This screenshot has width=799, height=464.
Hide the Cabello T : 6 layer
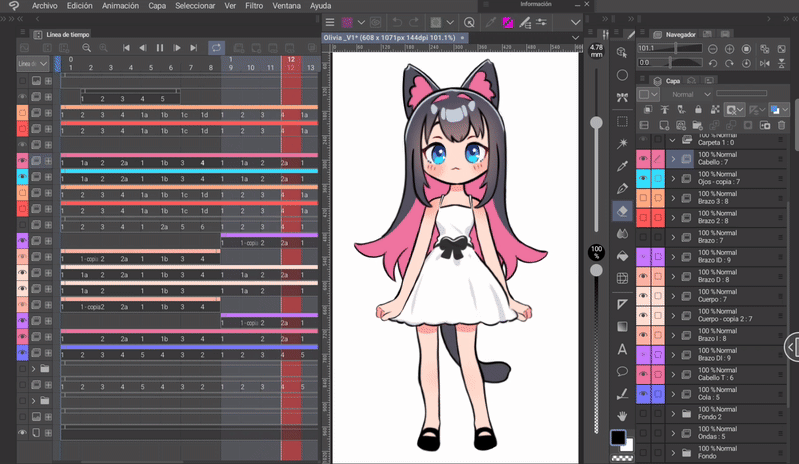coord(643,374)
